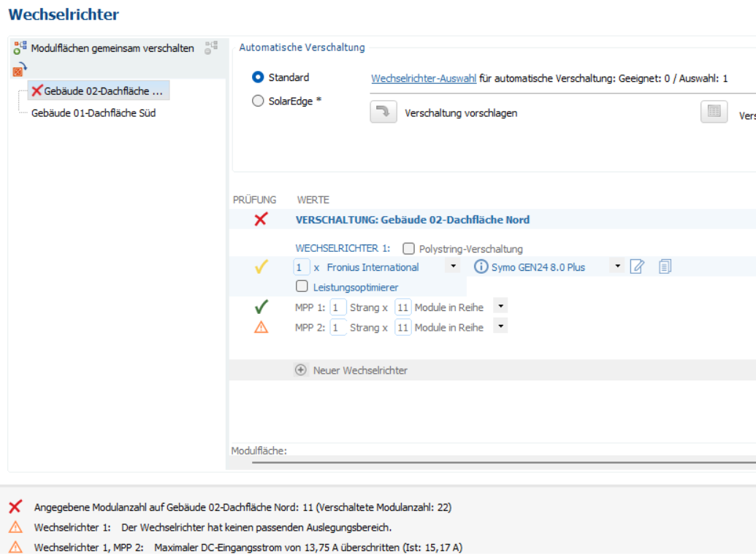The height and width of the screenshot is (557, 756).
Task: Click greyed separate-wiring icon beside Modulflächen gemeinsam verschalten
Action: pos(211,47)
